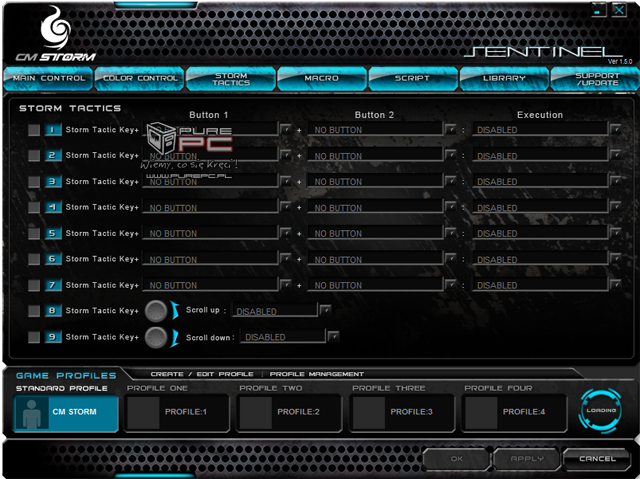The height and width of the screenshot is (479, 640).
Task: Open Button 2 dropdown arrow for Key 3
Action: [451, 181]
